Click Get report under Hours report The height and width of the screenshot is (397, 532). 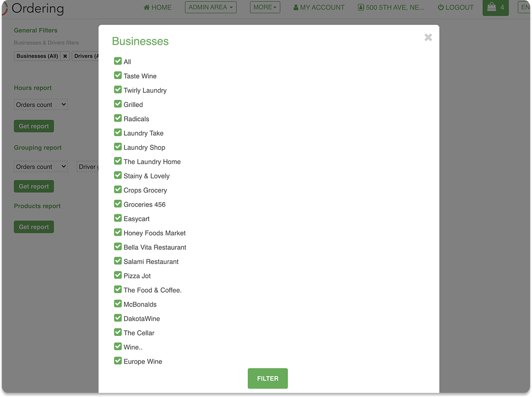(34, 126)
